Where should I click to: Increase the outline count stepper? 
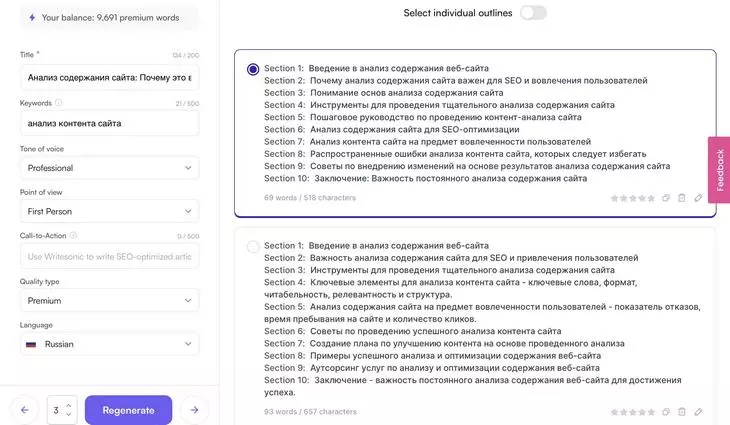pyautogui.click(x=69, y=405)
